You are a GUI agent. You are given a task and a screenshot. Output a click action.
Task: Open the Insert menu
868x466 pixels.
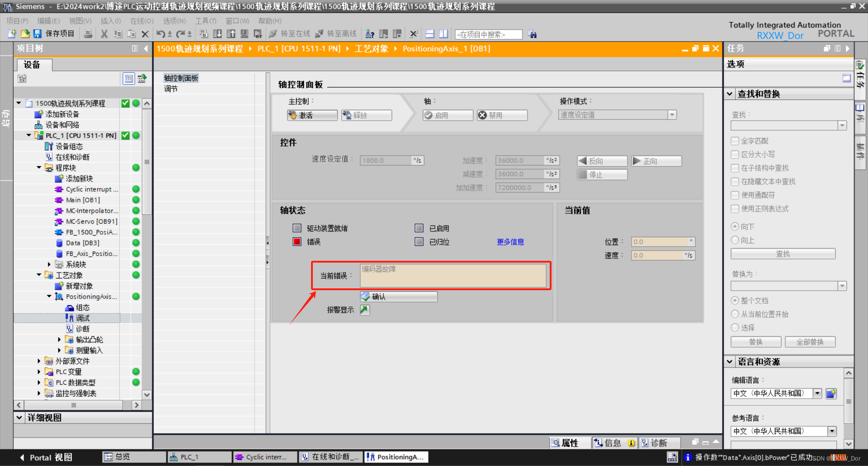pyautogui.click(x=111, y=21)
